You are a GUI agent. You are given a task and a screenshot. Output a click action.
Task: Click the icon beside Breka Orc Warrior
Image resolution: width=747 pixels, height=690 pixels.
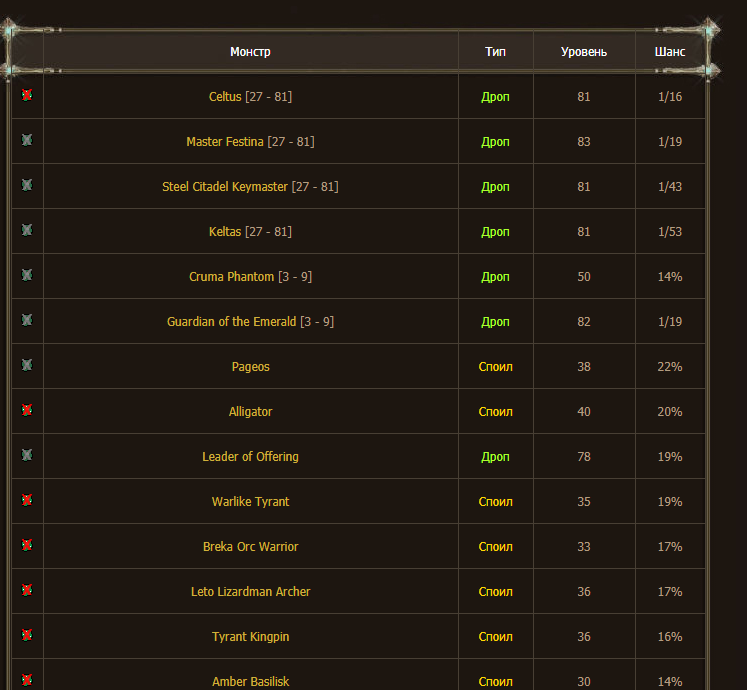pos(27,546)
